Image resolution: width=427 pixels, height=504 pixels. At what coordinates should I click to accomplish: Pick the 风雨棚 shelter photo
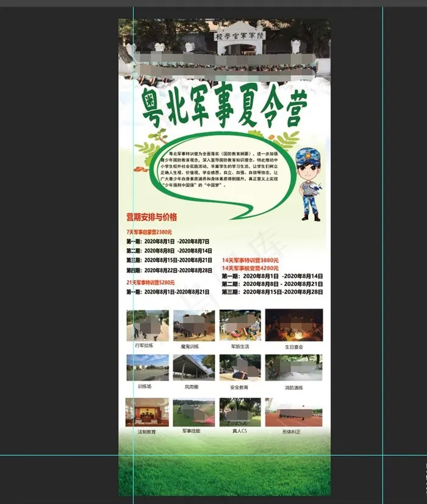(194, 368)
